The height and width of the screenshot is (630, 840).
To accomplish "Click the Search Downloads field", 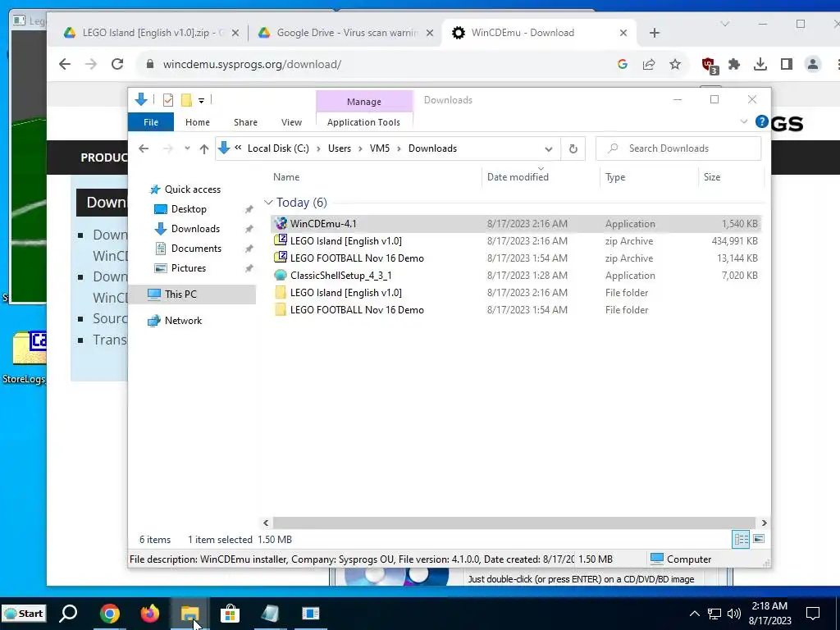I will pyautogui.click(x=678, y=148).
